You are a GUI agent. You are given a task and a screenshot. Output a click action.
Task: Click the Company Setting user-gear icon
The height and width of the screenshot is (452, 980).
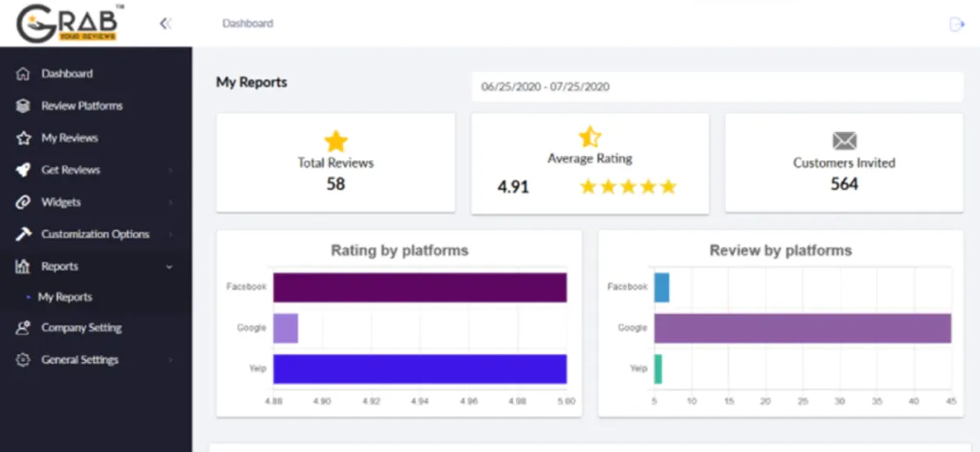point(23,328)
